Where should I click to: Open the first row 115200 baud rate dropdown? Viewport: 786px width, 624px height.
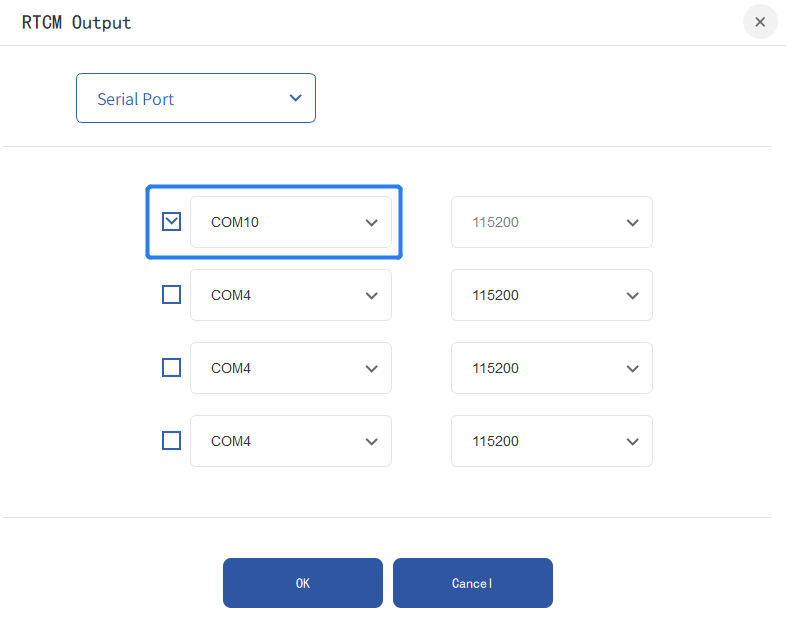point(551,222)
